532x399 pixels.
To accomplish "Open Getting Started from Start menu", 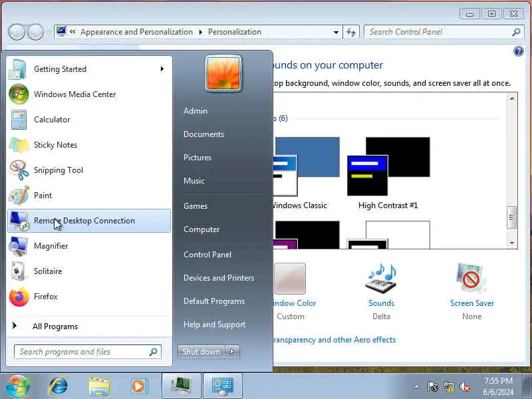I will [89, 69].
